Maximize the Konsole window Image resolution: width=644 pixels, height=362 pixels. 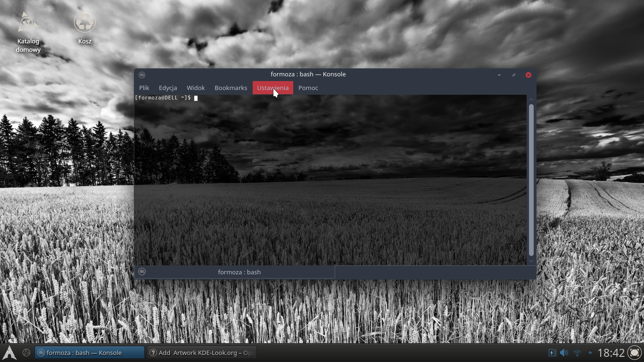[514, 74]
